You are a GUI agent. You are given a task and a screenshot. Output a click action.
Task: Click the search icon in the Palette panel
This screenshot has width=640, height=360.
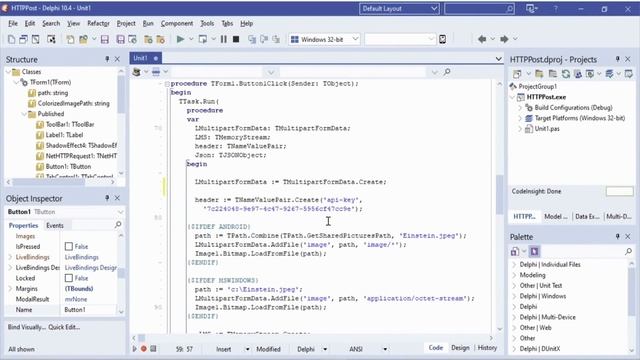point(629,251)
